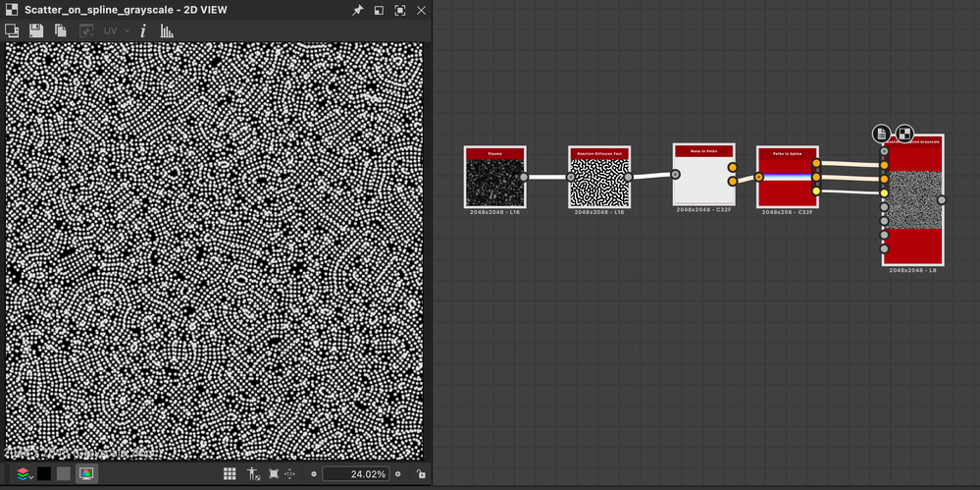980x490 pixels.
Task: Open the UV dropdown in the 2D view
Action: [x=117, y=30]
